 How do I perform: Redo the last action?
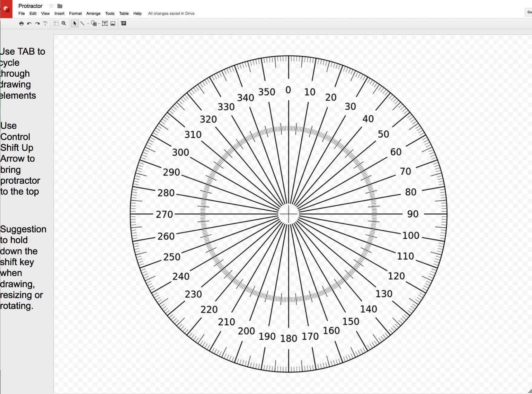[x=37, y=24]
